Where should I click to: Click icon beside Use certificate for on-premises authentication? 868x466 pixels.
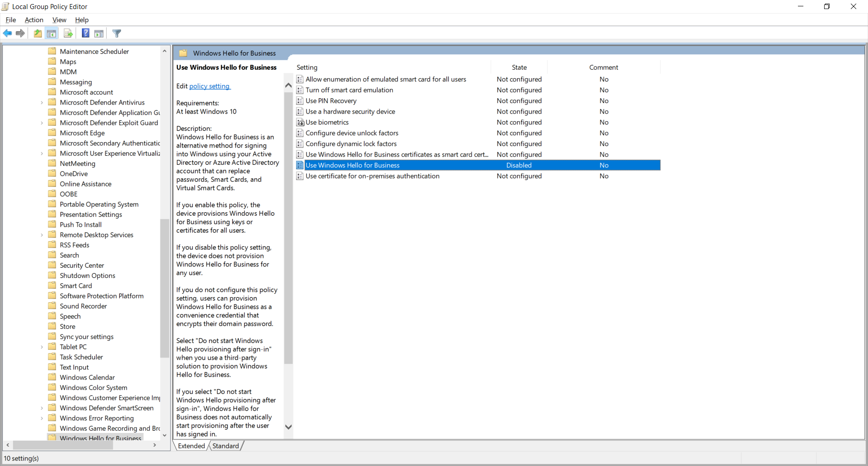pos(300,176)
